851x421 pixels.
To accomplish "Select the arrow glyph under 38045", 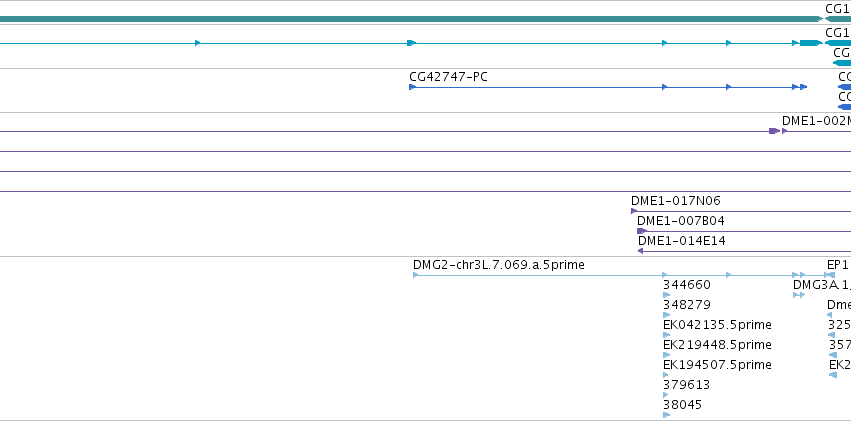I will [666, 415].
